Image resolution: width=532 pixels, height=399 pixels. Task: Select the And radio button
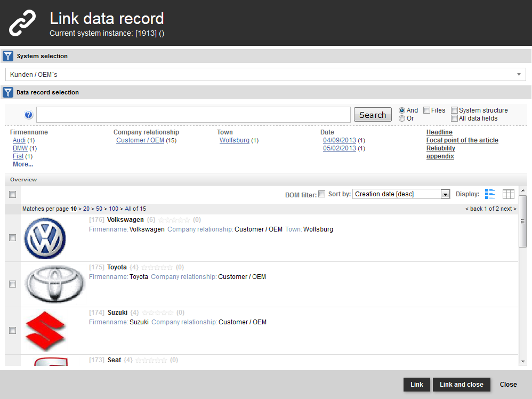pos(402,110)
